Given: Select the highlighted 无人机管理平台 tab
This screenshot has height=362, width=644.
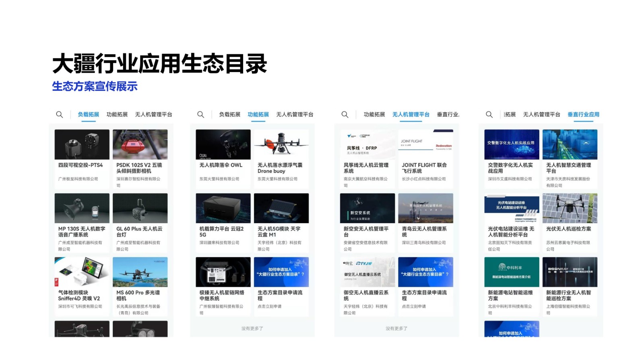Looking at the screenshot, I should [411, 115].
